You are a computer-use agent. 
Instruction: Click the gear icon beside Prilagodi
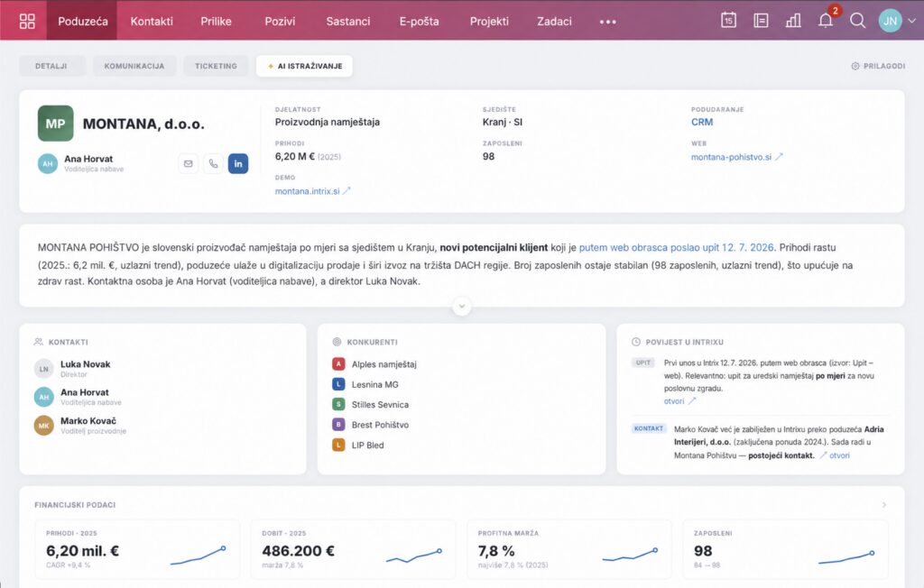855,66
